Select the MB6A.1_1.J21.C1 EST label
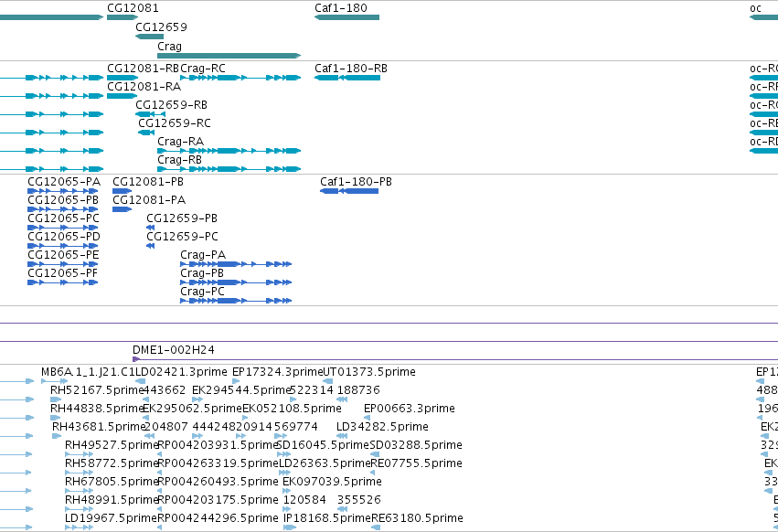This screenshot has height=532, width=778. pyautogui.click(x=88, y=372)
